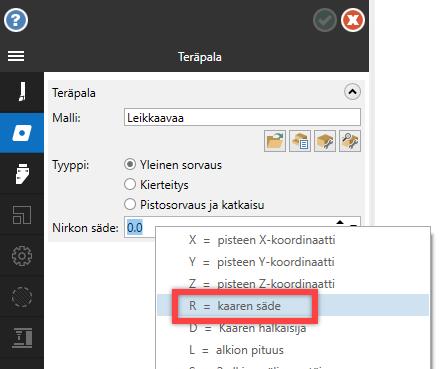This screenshot has width=440, height=369.
Task: Select Kierteitys radio button
Action: click(x=130, y=184)
